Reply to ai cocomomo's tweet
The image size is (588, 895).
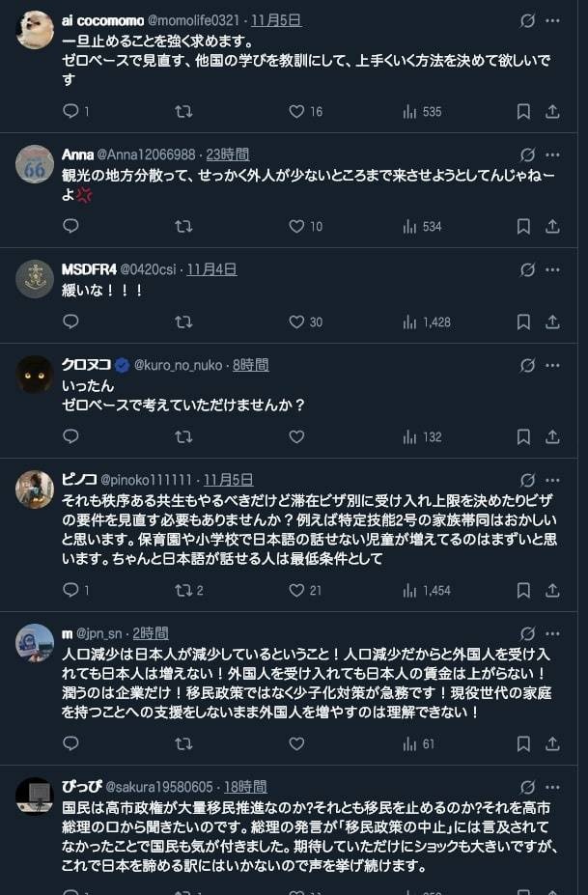[70, 111]
